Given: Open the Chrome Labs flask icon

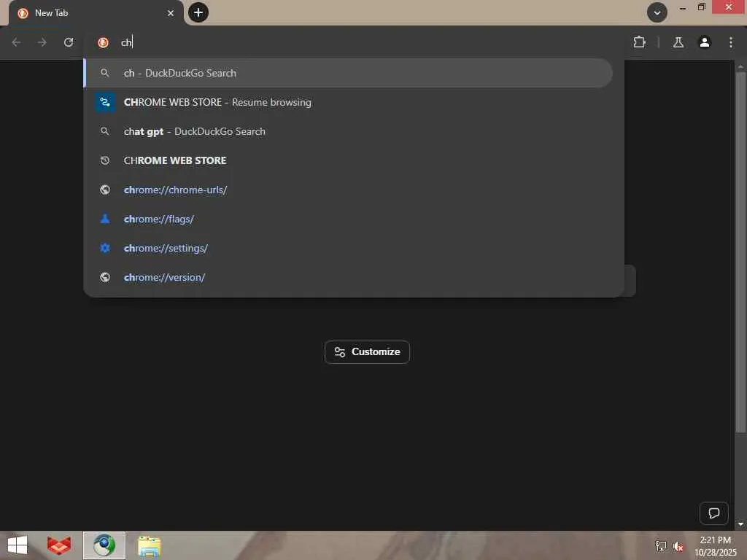Looking at the screenshot, I should [x=678, y=42].
